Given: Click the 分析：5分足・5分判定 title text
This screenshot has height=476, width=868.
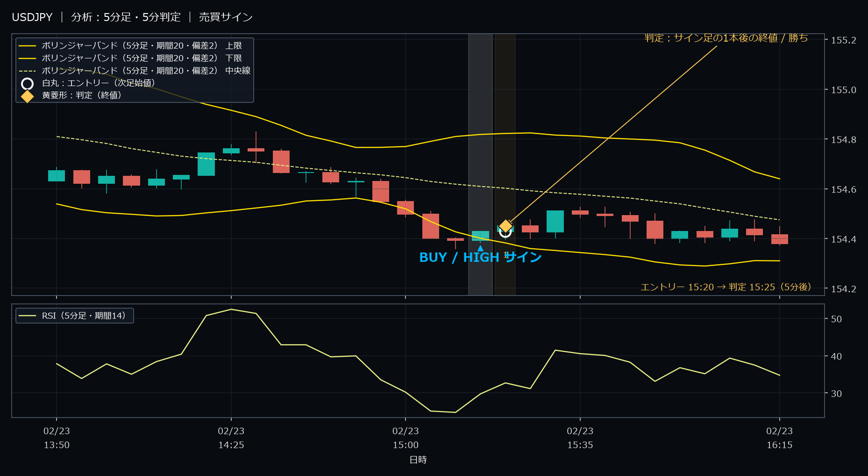Looking at the screenshot, I should click(x=126, y=17).
